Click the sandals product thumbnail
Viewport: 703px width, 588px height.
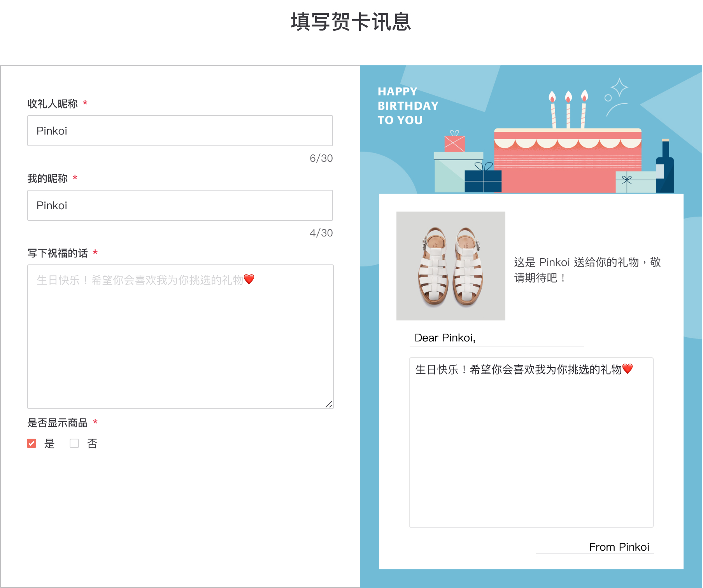pyautogui.click(x=451, y=266)
